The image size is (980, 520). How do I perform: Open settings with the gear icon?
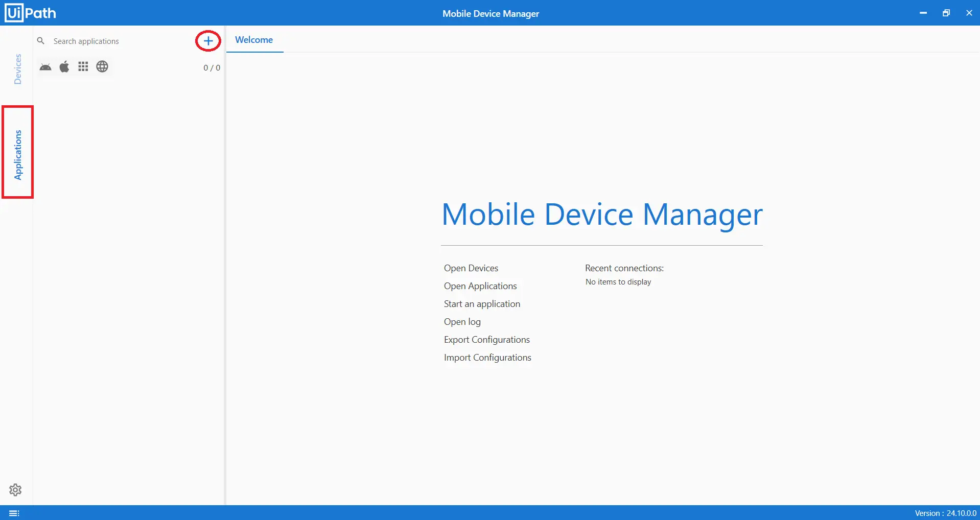point(15,490)
